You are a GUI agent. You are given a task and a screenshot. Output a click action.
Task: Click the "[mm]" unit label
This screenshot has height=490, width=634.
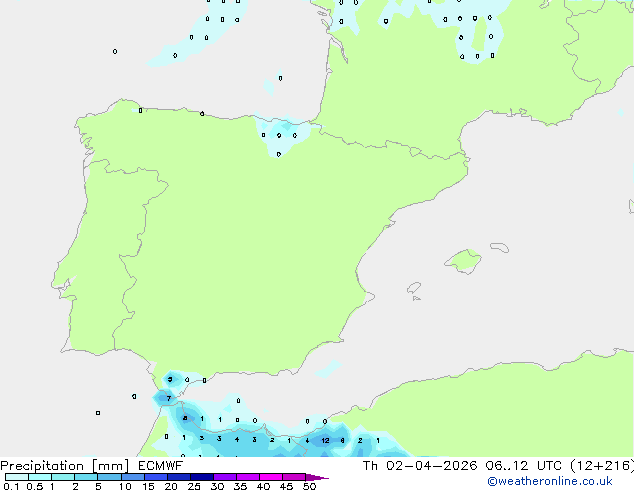click(x=111, y=466)
